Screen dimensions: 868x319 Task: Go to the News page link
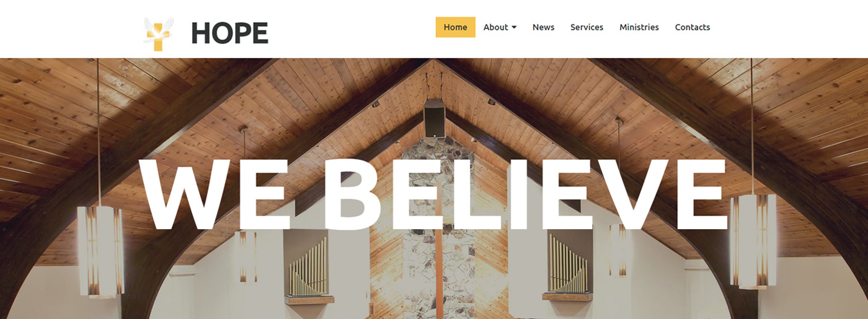tap(543, 27)
